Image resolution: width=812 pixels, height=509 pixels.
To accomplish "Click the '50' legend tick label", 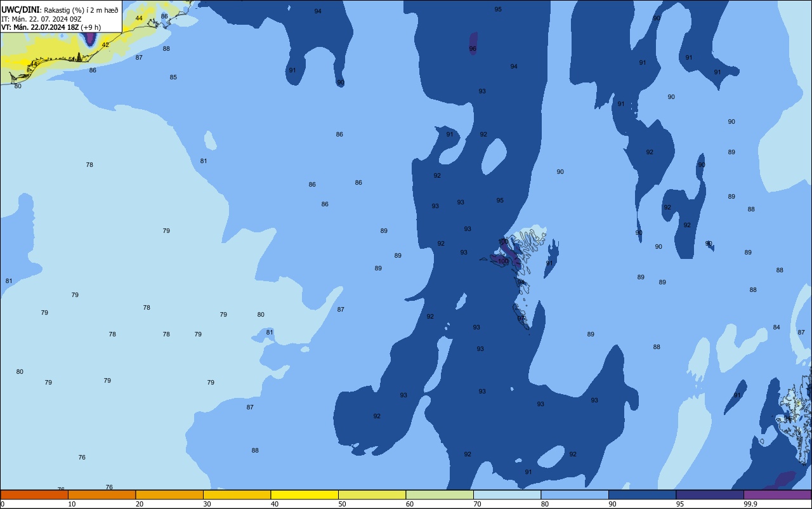I will (x=343, y=504).
